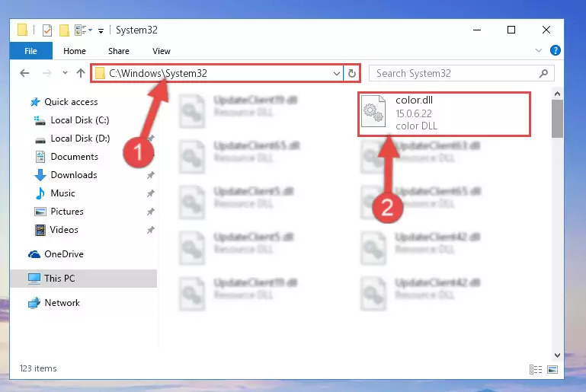
Task: Switch to Large icons view icon
Action: coord(552,370)
